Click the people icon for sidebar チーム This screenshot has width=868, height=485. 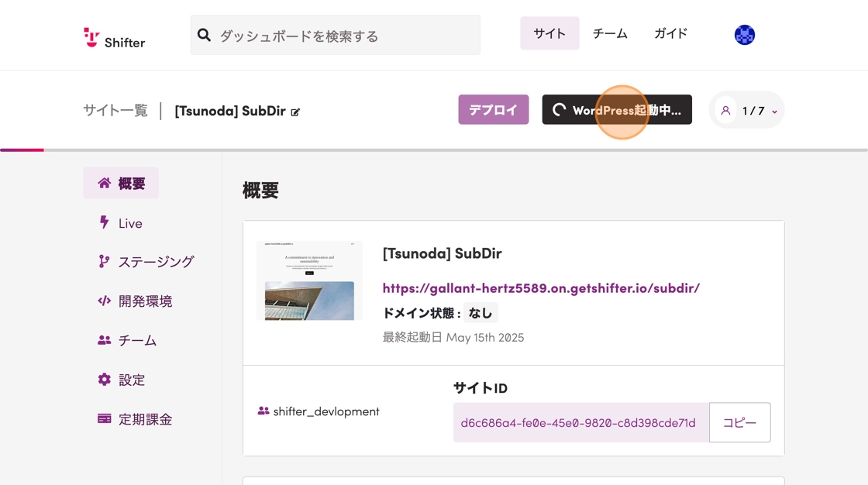click(x=104, y=340)
